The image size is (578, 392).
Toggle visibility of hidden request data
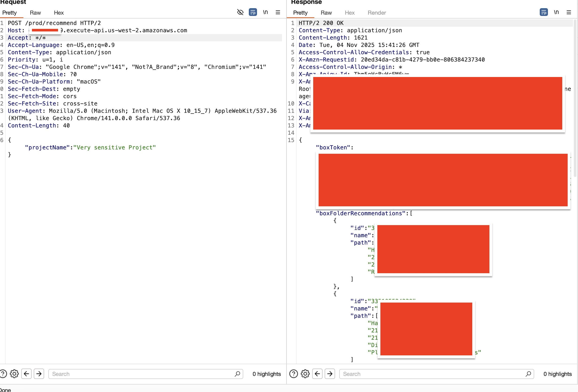click(x=240, y=12)
